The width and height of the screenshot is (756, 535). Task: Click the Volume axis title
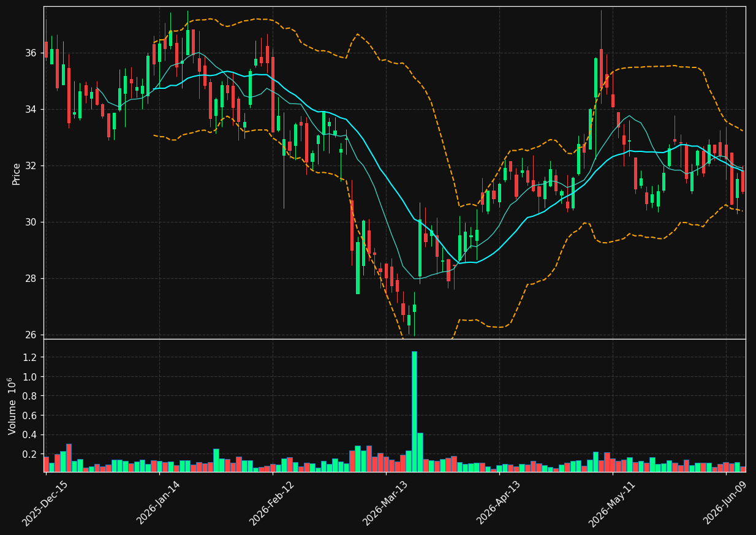[x=12, y=406]
